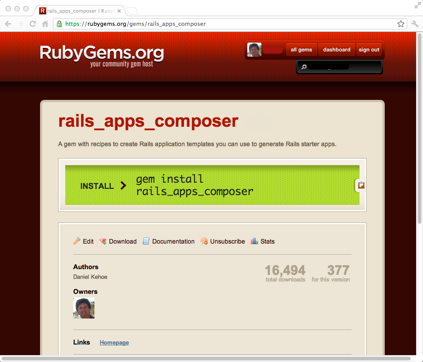Download the gem
The height and width of the screenshot is (362, 423).
[123, 241]
